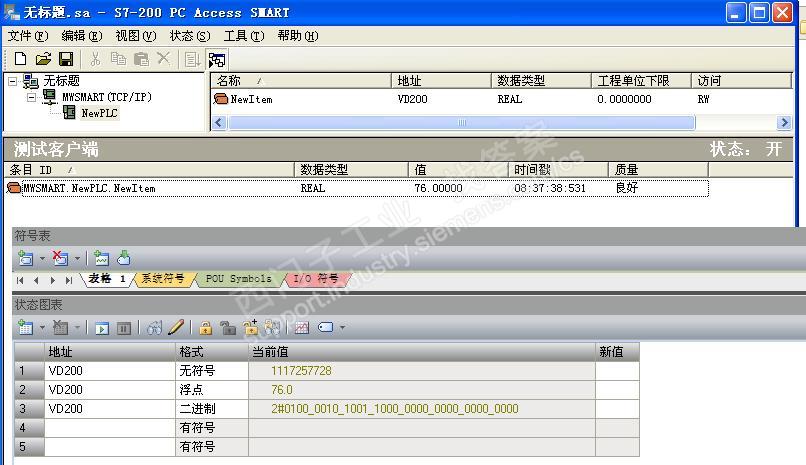Click the add status chart icon
The height and width of the screenshot is (465, 806).
(25, 327)
